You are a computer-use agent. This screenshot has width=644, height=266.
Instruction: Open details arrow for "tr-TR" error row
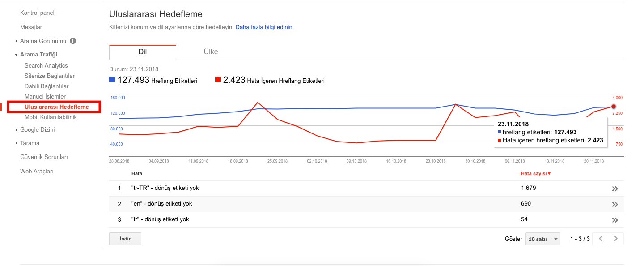[x=615, y=189]
